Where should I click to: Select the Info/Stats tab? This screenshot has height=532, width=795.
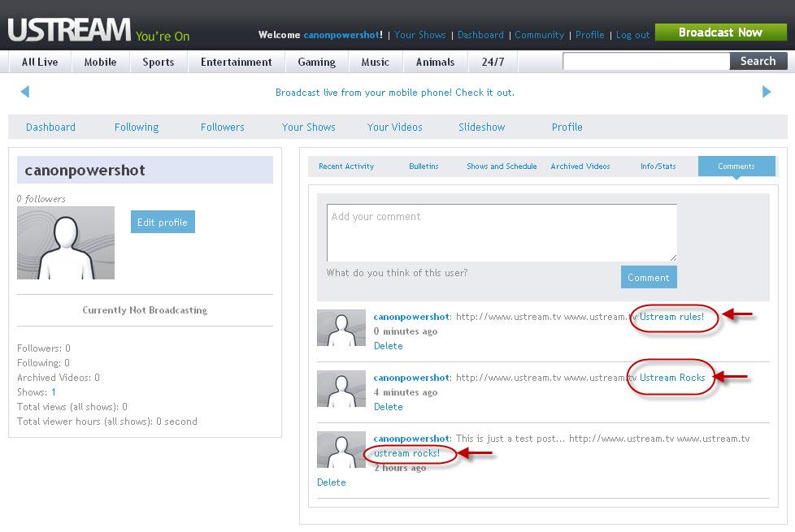point(658,167)
